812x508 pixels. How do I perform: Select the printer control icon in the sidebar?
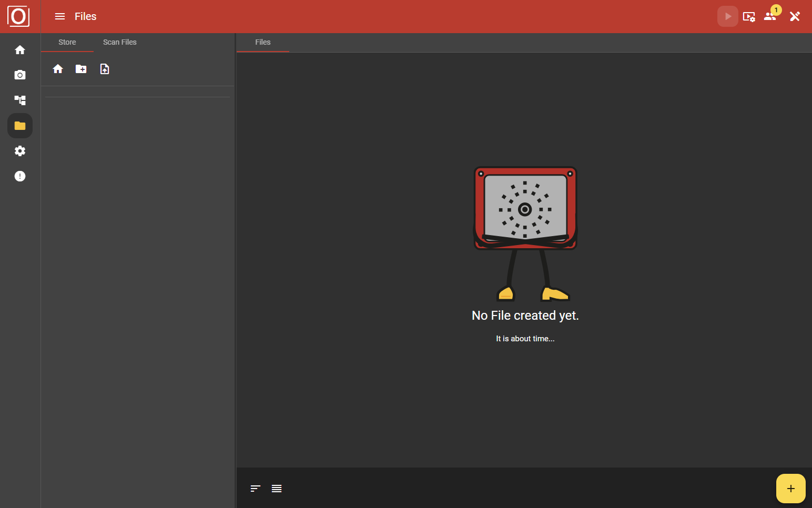click(19, 100)
